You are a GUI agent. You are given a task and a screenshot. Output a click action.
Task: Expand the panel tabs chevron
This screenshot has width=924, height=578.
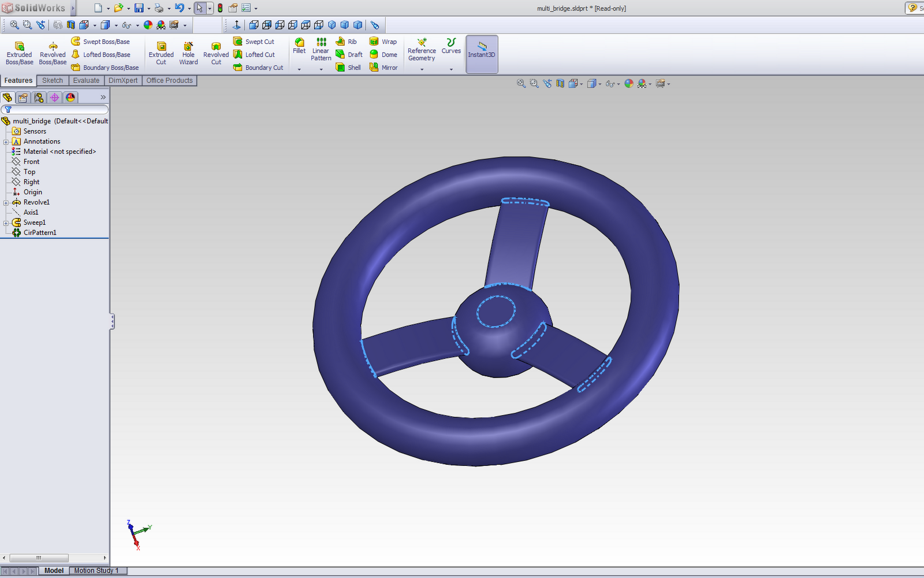(103, 97)
